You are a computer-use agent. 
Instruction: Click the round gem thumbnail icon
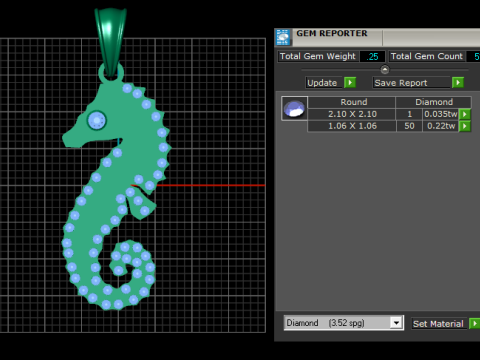pyautogui.click(x=294, y=109)
